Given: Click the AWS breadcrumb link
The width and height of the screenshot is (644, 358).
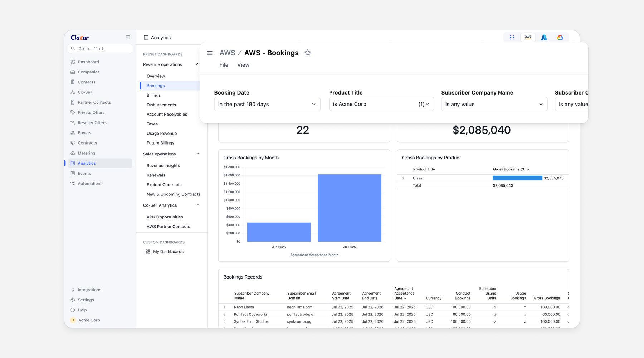Looking at the screenshot, I should 228,53.
